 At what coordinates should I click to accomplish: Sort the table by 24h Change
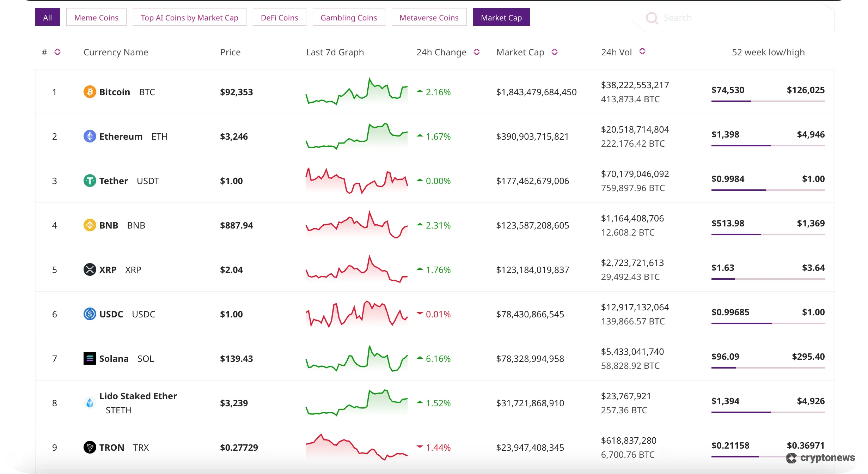pyautogui.click(x=477, y=52)
